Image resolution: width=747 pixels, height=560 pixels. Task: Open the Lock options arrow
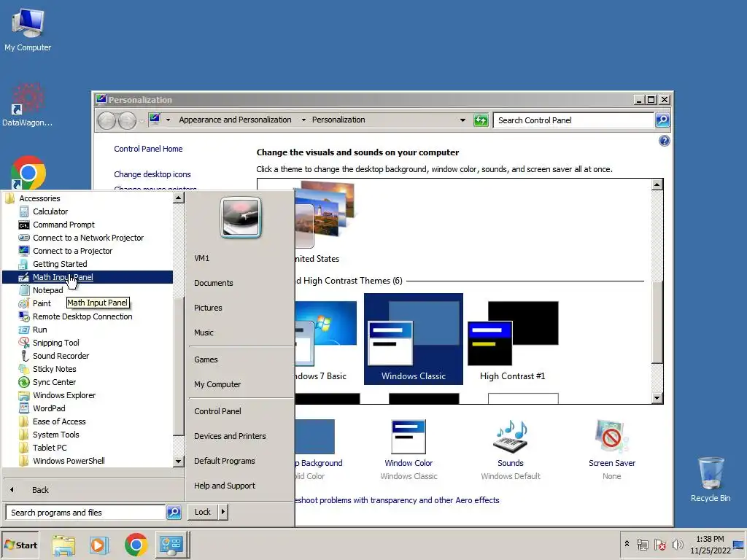tap(223, 512)
